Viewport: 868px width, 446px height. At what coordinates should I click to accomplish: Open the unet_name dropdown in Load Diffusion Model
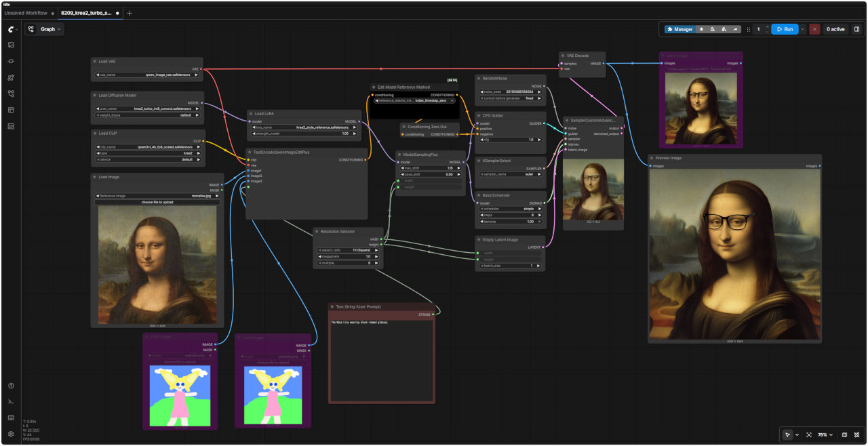[x=149, y=108]
